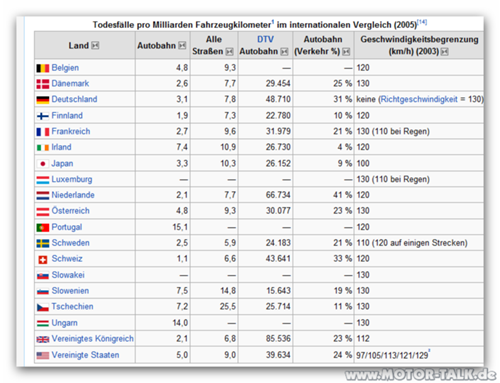Open the Dänemark country link

point(70,83)
